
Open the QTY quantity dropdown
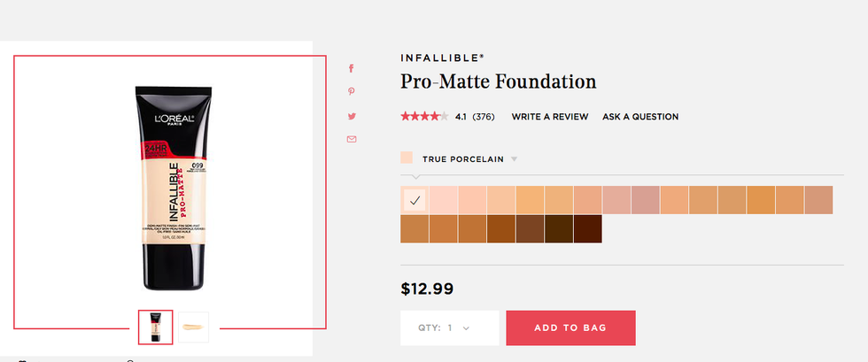point(449,327)
